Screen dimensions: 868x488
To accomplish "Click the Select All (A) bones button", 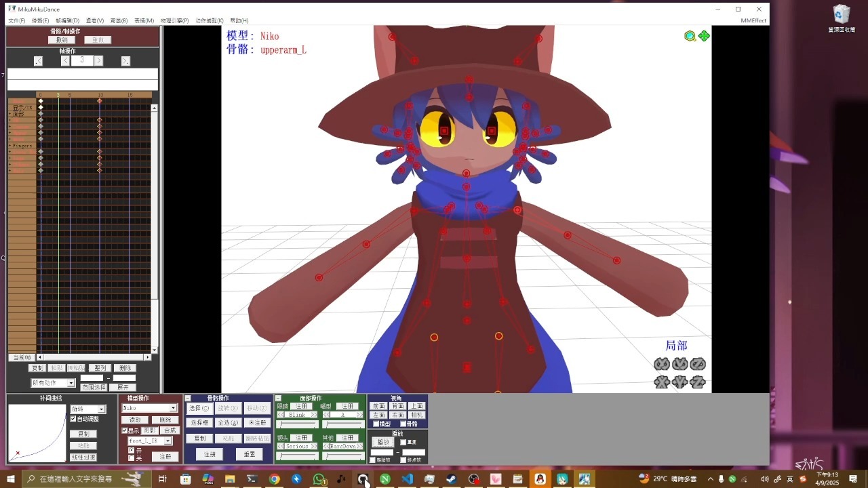I will [x=228, y=422].
